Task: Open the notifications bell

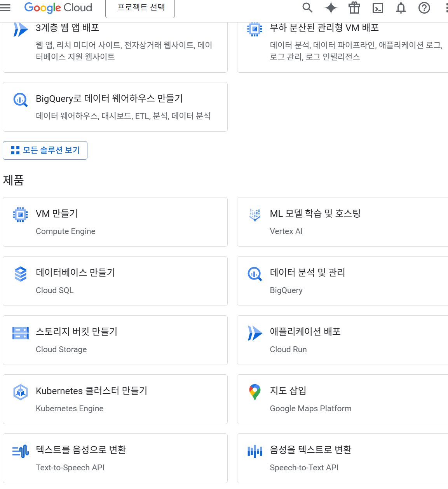Action: click(x=401, y=8)
